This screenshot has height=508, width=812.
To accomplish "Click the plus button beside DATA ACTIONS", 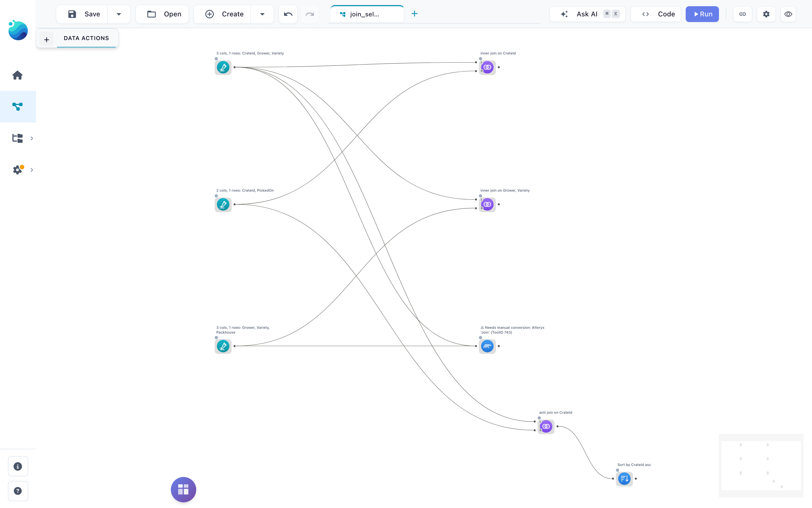I will pyautogui.click(x=47, y=40).
